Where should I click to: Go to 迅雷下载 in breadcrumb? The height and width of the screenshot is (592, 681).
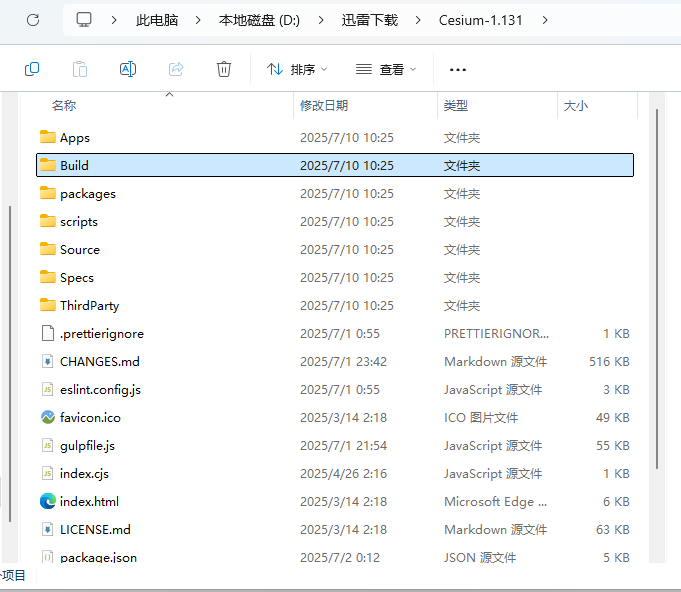pos(370,20)
